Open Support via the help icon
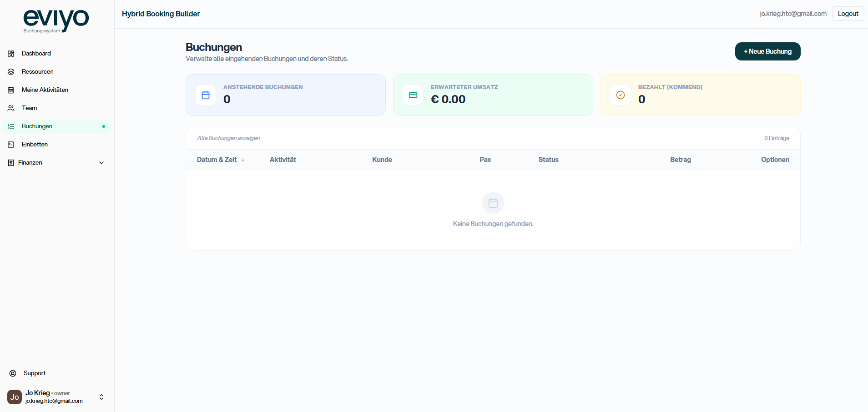Viewport: 868px width, 412px height. click(13, 373)
